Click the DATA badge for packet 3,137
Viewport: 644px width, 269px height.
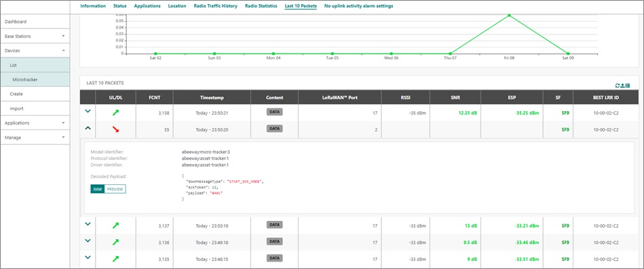point(274,225)
